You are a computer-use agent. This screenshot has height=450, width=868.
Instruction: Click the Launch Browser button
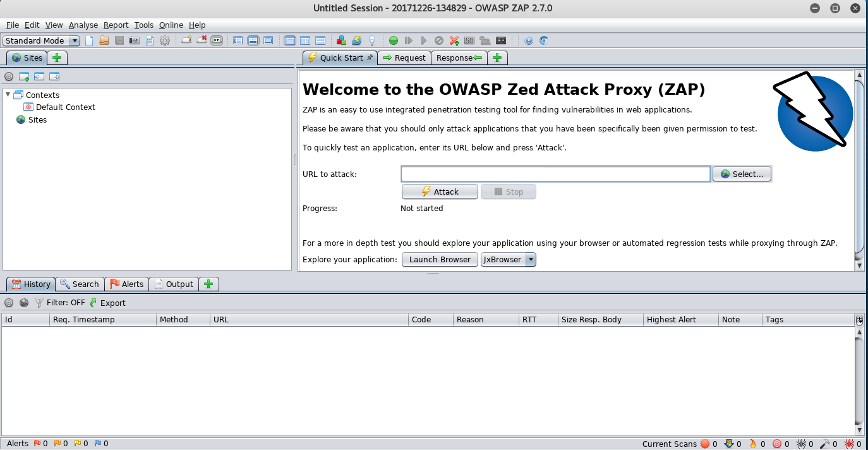click(x=440, y=259)
